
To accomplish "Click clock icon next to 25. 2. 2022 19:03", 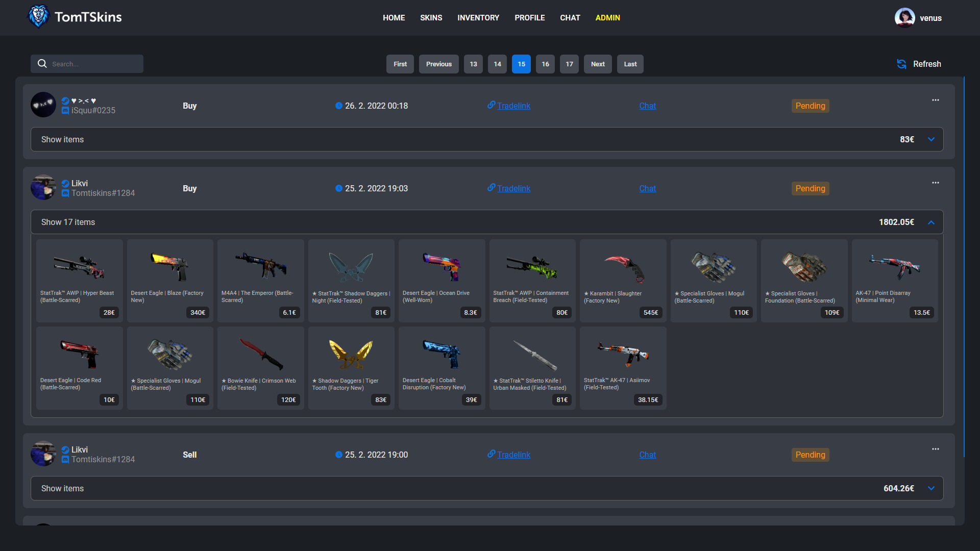I will [339, 188].
